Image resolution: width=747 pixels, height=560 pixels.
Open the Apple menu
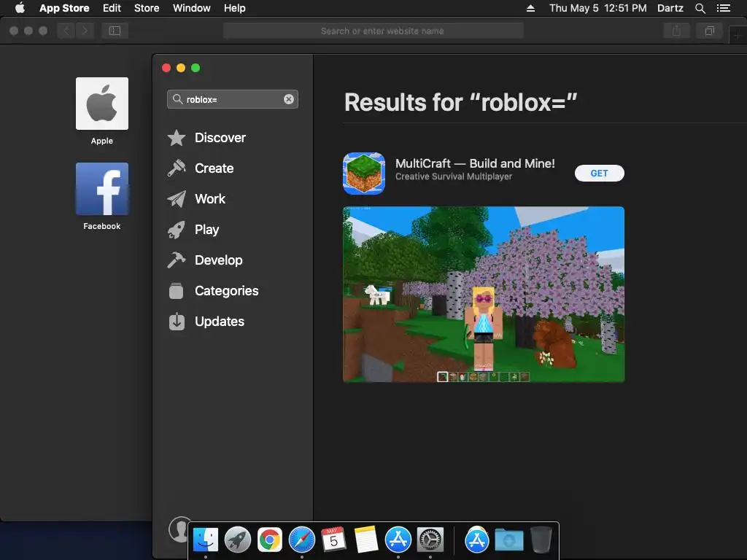coord(20,7)
